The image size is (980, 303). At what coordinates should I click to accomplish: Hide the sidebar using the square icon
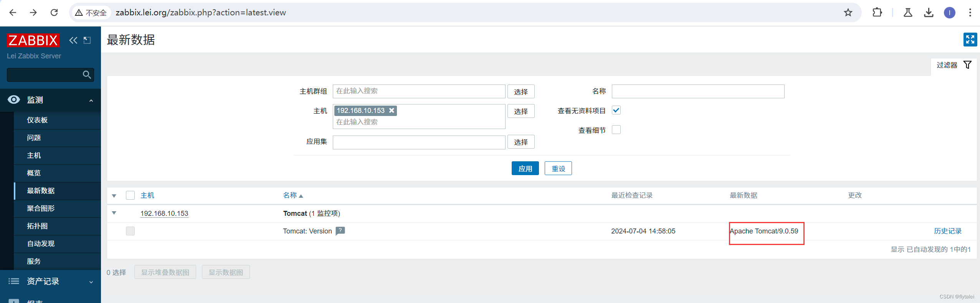click(87, 40)
